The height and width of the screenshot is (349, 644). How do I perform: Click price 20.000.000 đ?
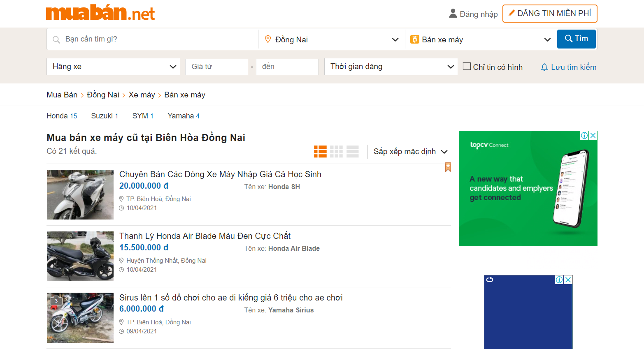tap(144, 186)
